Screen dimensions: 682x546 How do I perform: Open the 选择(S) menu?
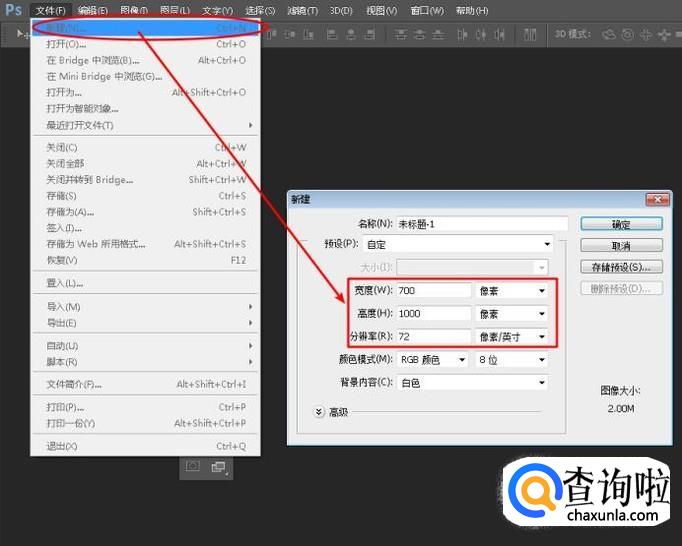click(x=260, y=10)
